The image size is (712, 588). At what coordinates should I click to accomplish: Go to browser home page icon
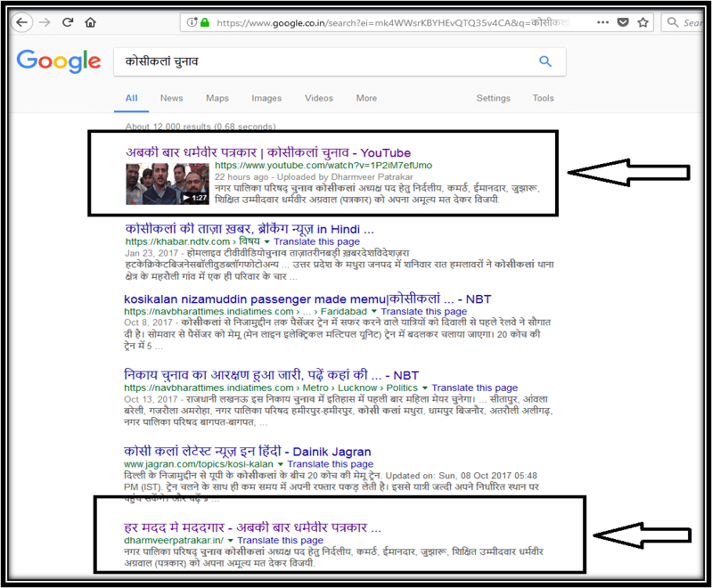click(90, 22)
